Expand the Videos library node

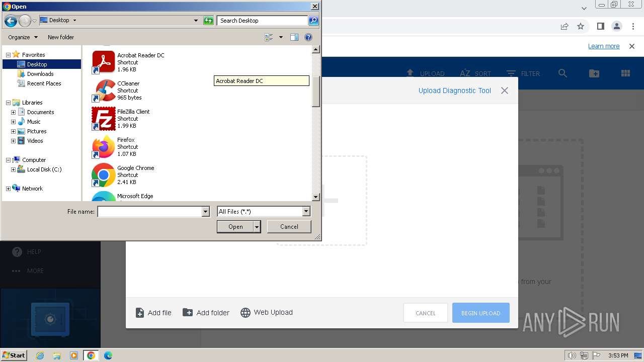pyautogui.click(x=13, y=141)
